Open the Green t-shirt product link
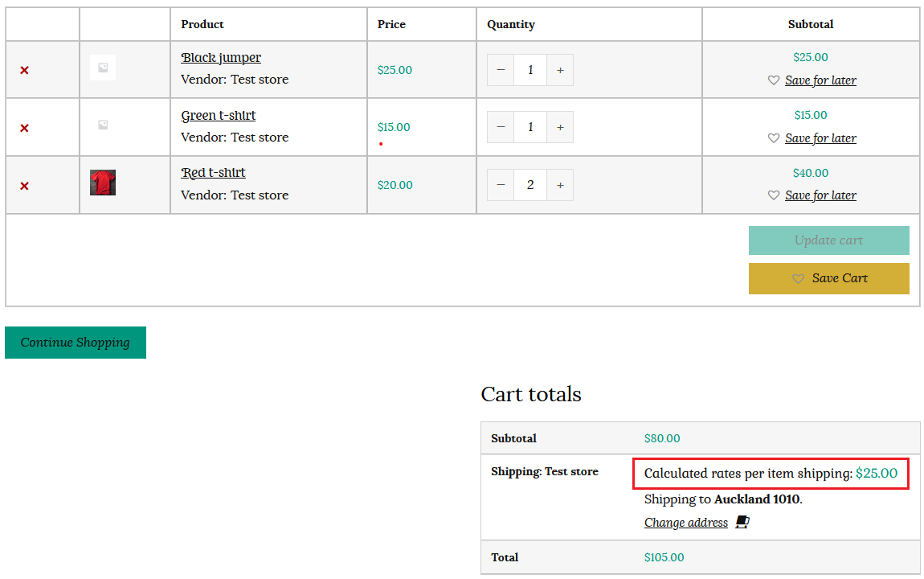This screenshot has width=924, height=579. pos(218,116)
